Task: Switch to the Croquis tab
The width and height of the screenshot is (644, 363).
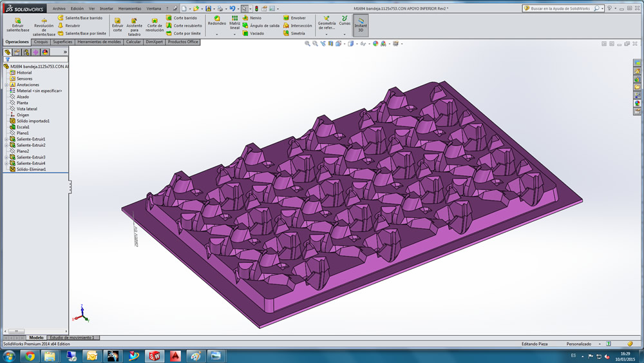Action: click(x=41, y=42)
